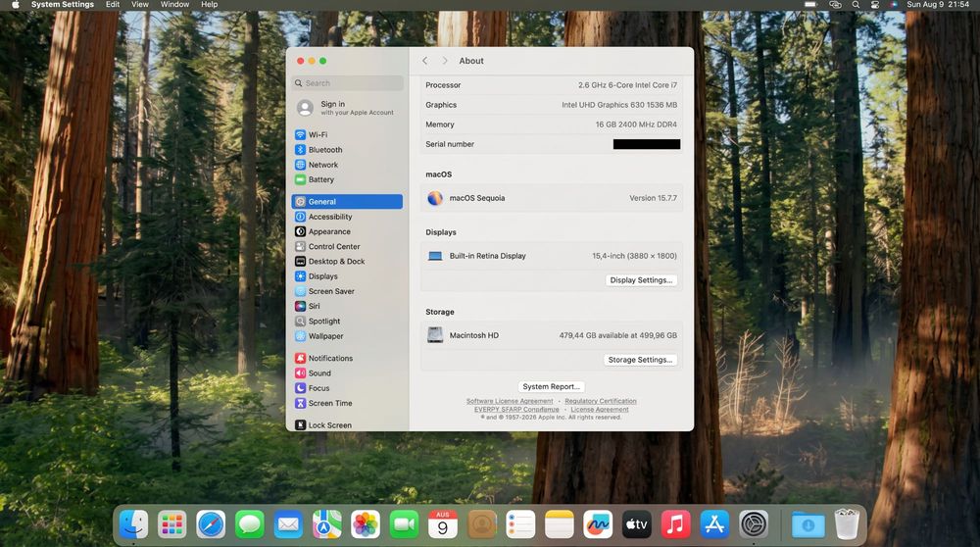This screenshot has width=980, height=547.
Task: Select the General sidebar item
Action: coord(347,202)
